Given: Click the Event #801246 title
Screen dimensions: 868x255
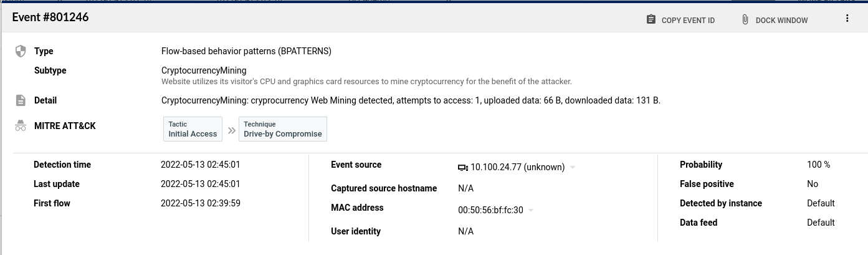Looking at the screenshot, I should 50,17.
